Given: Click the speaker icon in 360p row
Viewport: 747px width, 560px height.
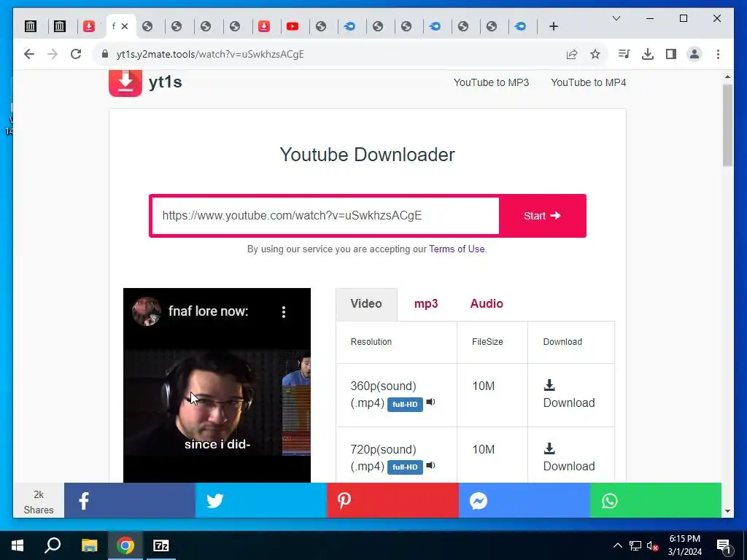Looking at the screenshot, I should [x=430, y=402].
